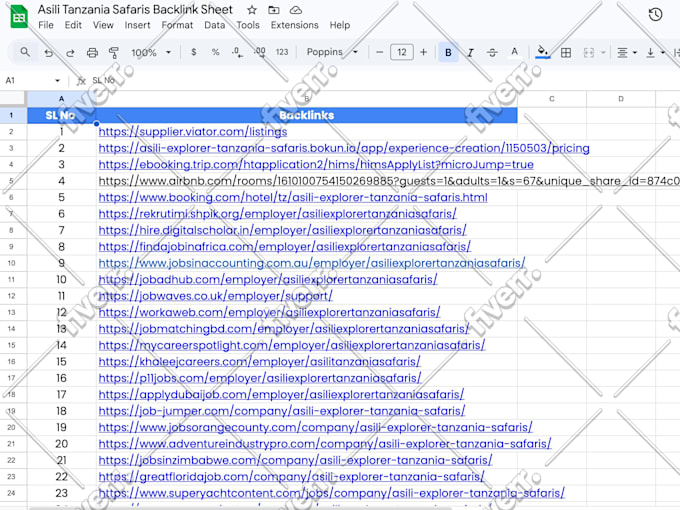Toggle strikethrough formatting
Screen dimensions: 680x510
pyautogui.click(x=492, y=53)
